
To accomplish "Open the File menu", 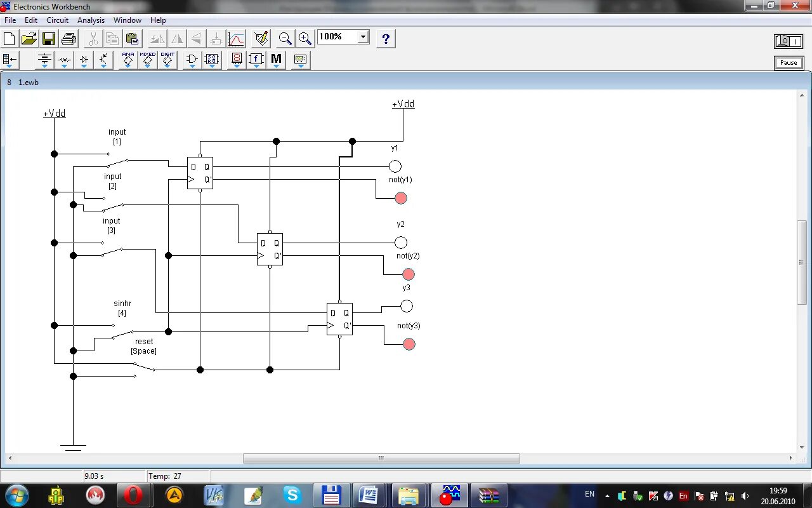I will pyautogui.click(x=10, y=20).
